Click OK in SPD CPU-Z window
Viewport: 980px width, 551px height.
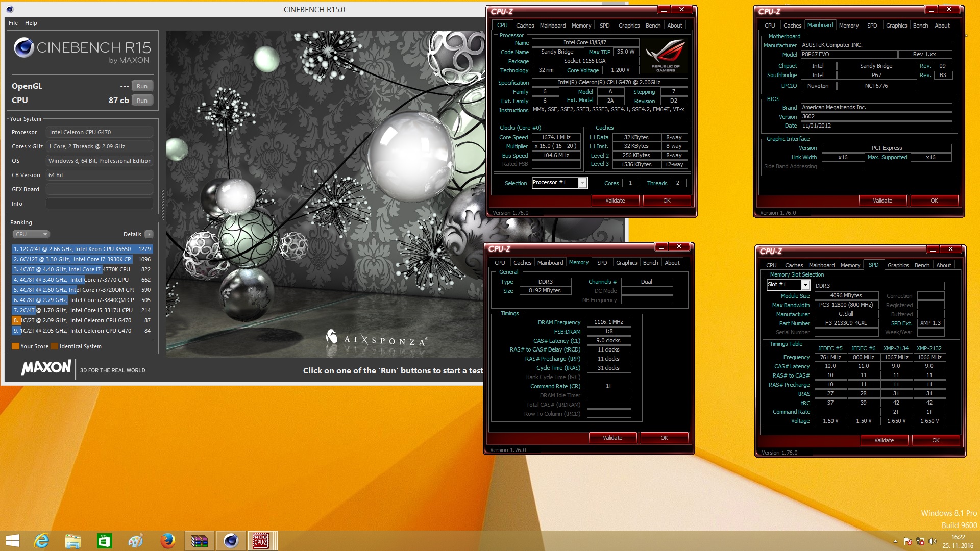tap(936, 440)
